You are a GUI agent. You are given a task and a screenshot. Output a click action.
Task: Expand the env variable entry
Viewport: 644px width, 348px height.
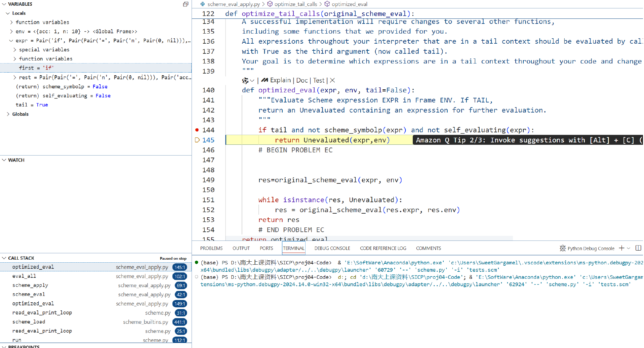click(x=11, y=31)
